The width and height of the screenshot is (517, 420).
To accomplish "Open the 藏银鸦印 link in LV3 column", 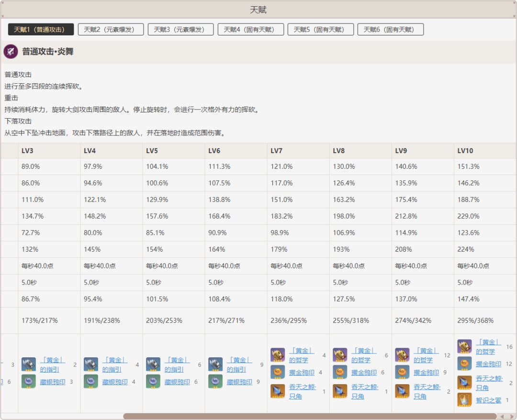I will coord(53,382).
